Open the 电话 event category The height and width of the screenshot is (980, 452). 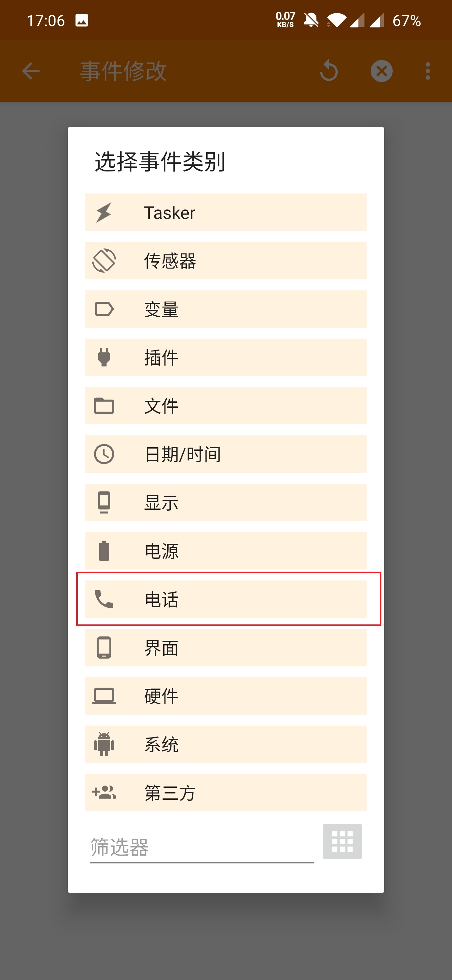pos(226,599)
